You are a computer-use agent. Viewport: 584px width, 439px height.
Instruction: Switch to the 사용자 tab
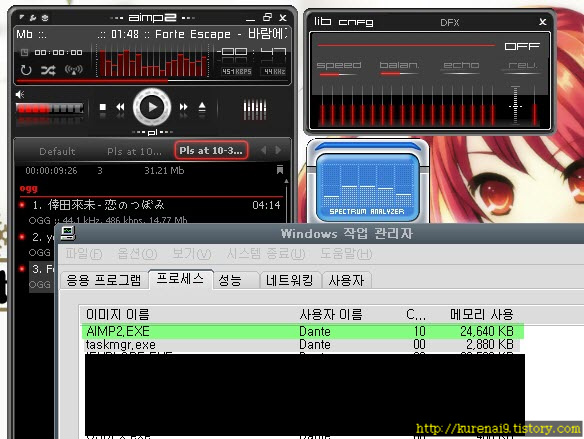pos(346,280)
